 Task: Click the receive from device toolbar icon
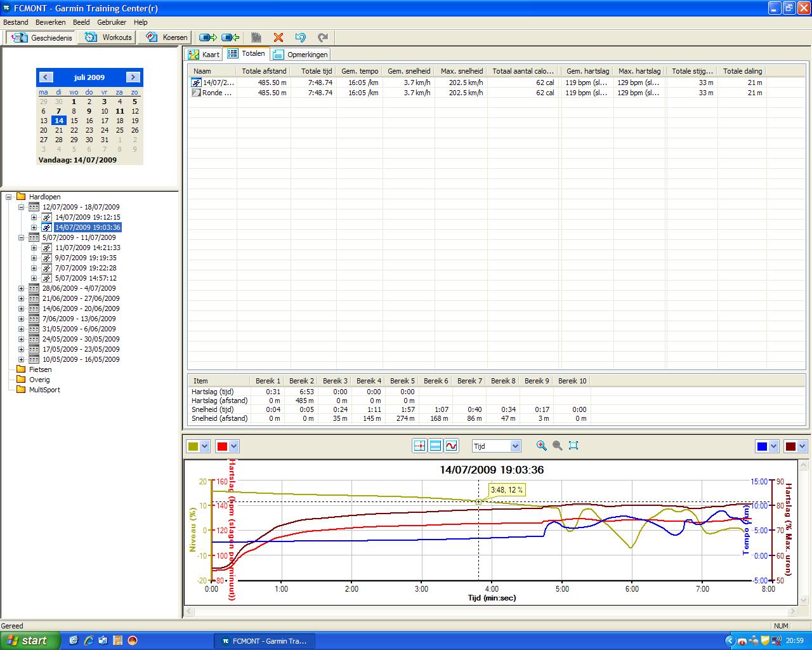[x=230, y=37]
